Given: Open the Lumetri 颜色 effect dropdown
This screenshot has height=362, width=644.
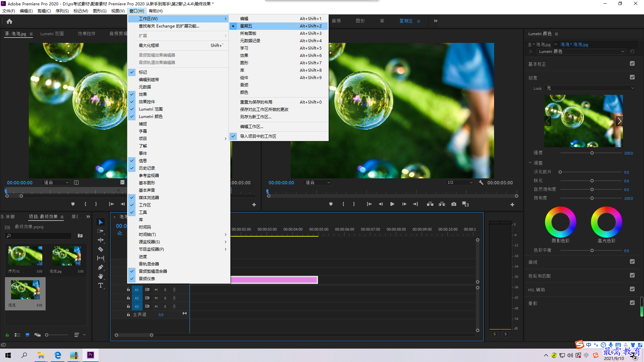Looking at the screenshot, I should [x=581, y=52].
